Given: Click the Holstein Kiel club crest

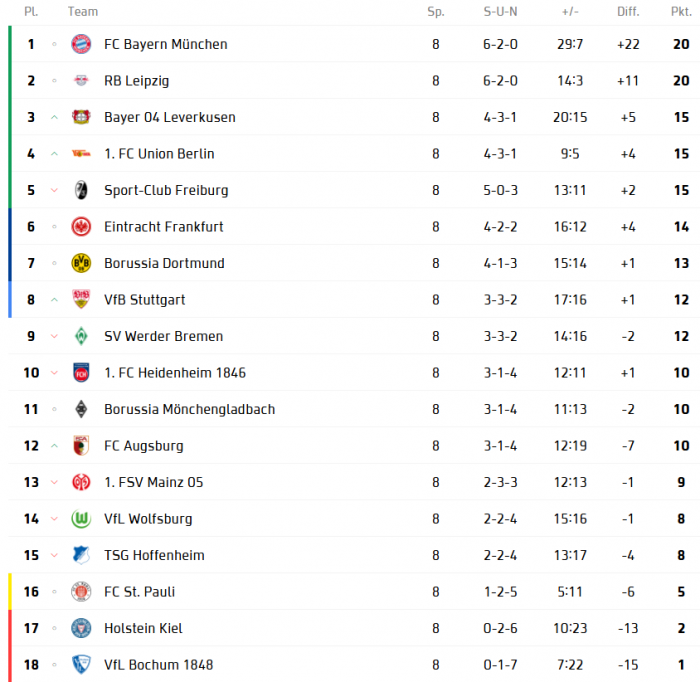Looking at the screenshot, I should 81,628.
